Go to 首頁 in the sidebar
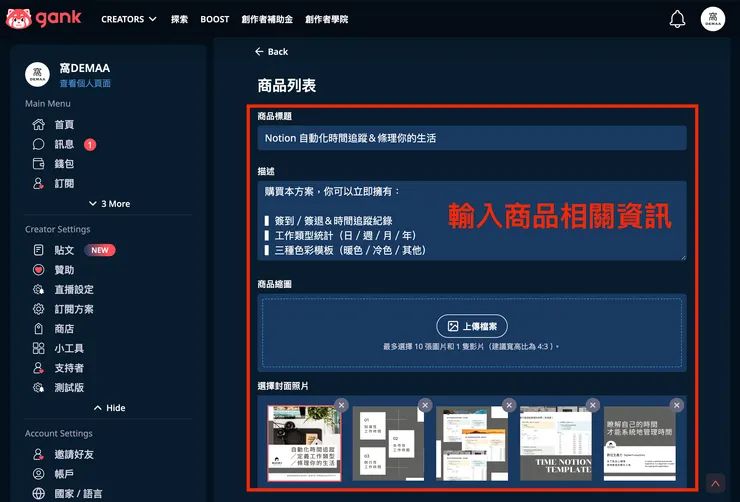Screen dimensions: 740x502 (64, 125)
